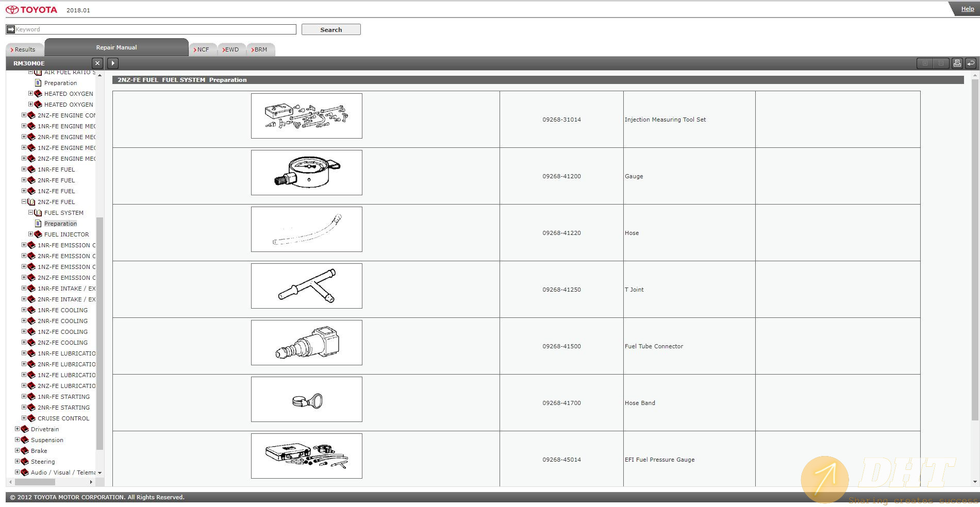The image size is (980, 507).
Task: Click the book icon beside Brake
Action: point(25,451)
